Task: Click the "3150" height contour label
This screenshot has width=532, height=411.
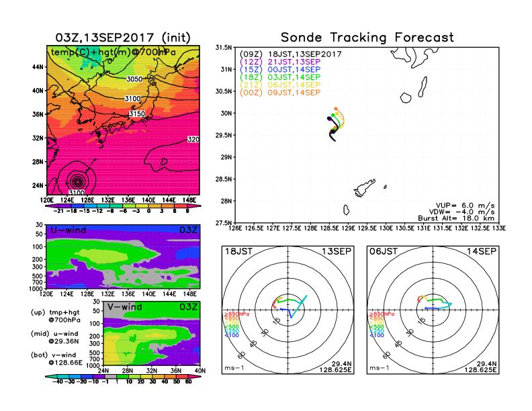Action: point(137,113)
